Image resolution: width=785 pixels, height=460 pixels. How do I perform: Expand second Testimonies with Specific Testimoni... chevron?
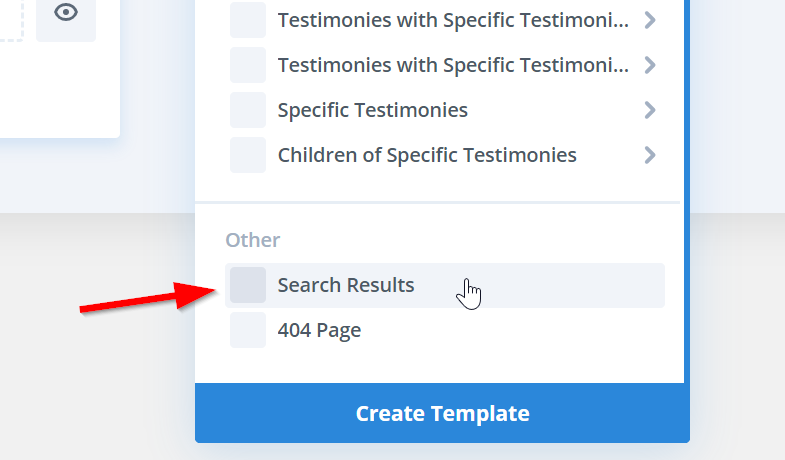click(x=650, y=65)
